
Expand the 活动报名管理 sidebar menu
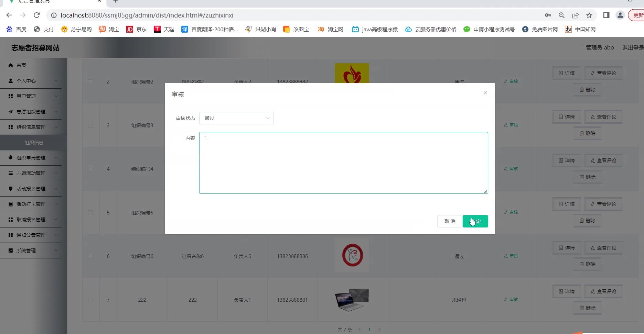(x=31, y=189)
